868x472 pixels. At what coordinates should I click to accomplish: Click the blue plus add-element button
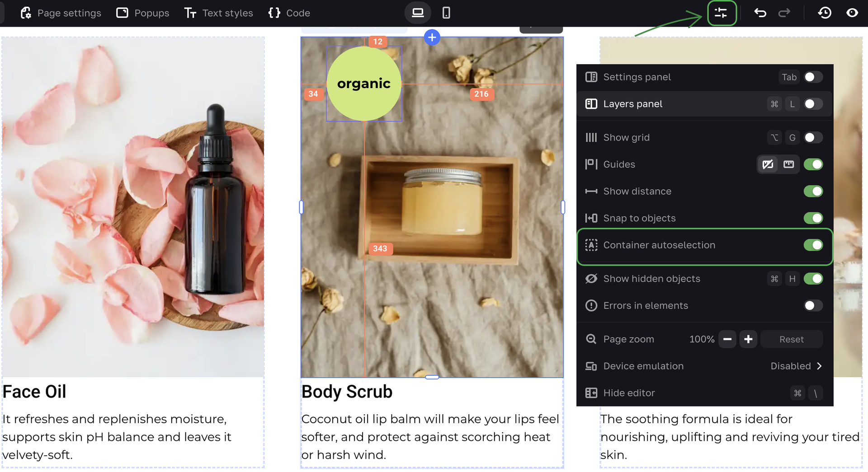[432, 37]
